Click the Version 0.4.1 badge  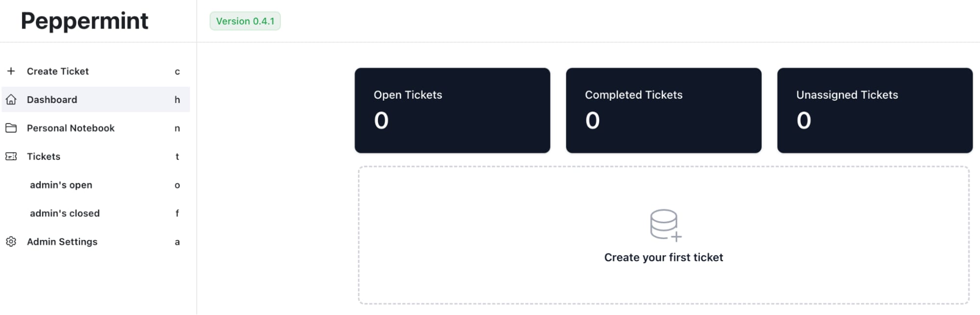coord(245,21)
